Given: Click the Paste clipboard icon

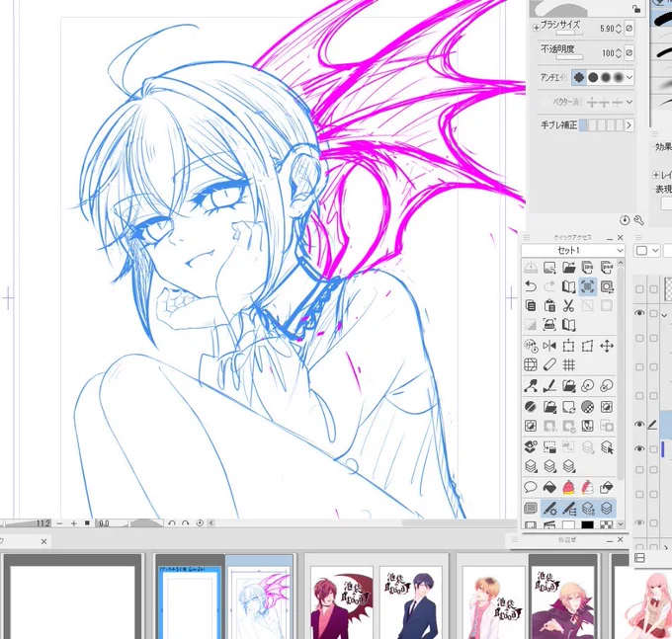Looking at the screenshot, I should pos(549,306).
